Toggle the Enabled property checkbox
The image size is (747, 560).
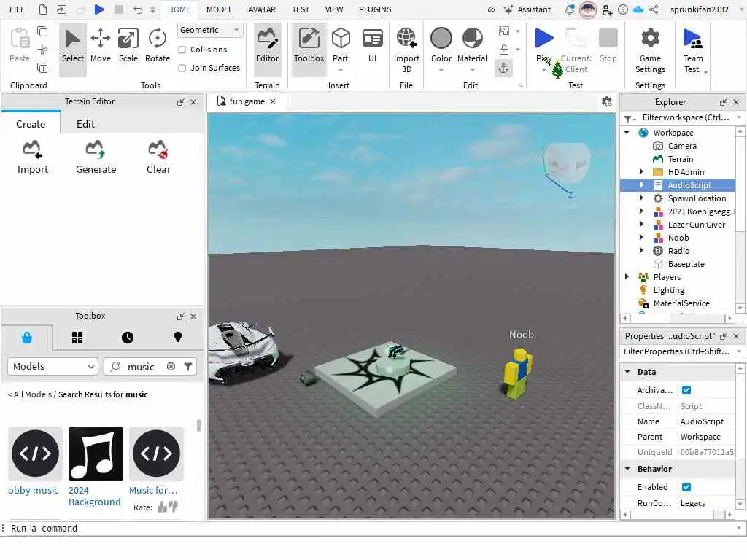686,486
